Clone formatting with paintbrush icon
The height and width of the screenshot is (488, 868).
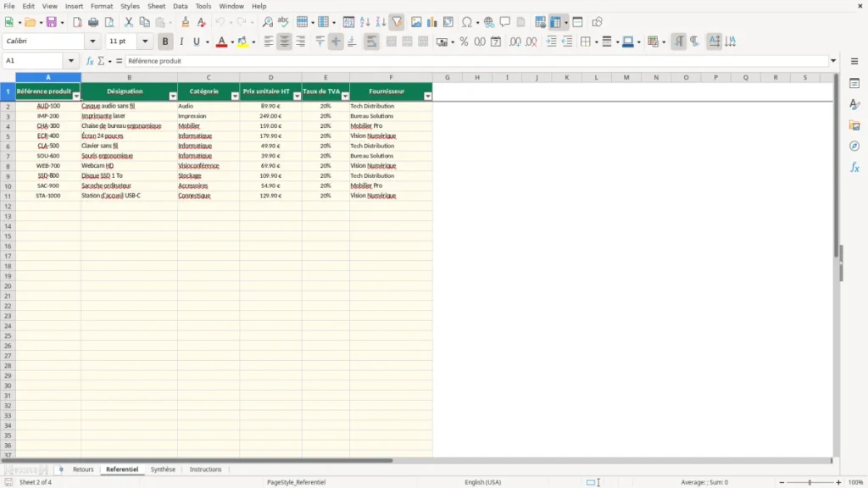tap(186, 22)
